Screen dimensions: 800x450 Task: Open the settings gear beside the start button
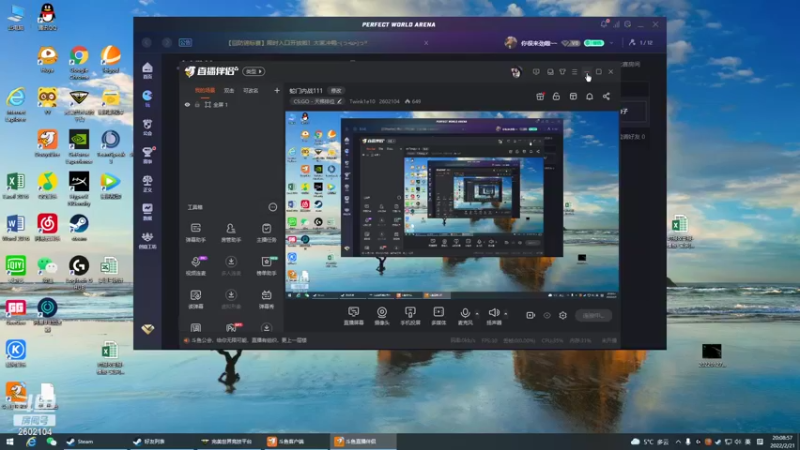(563, 315)
